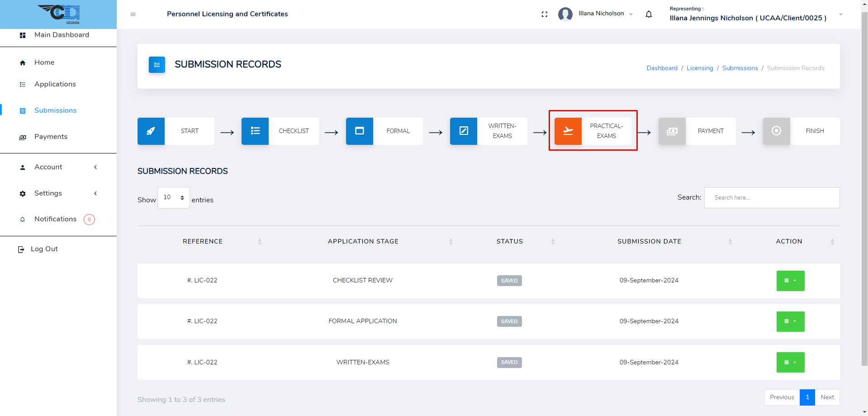This screenshot has width=868, height=416.
Task: Click the WRITTEN-EXAMS pencil icon
Action: point(464,131)
